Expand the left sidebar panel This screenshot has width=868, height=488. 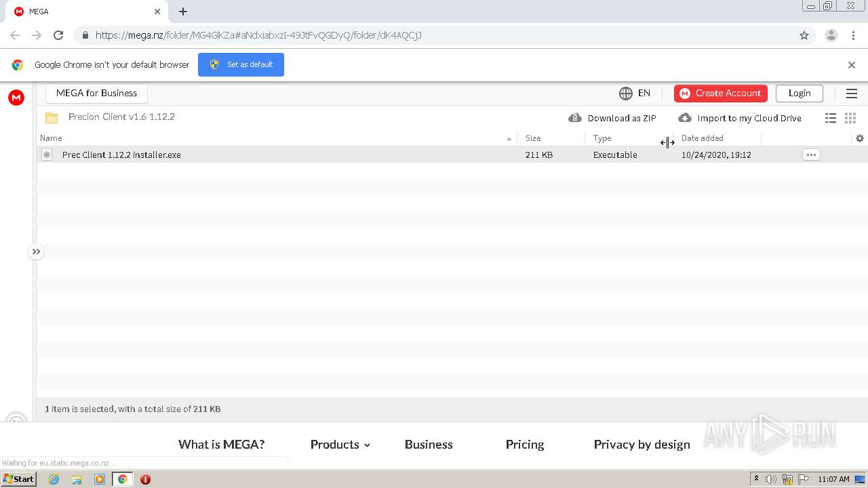36,251
